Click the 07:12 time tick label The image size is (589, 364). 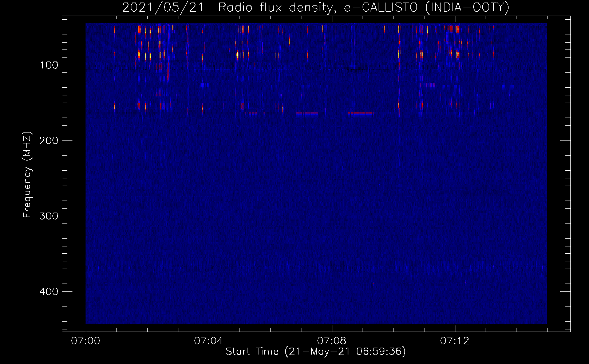pyautogui.click(x=455, y=341)
